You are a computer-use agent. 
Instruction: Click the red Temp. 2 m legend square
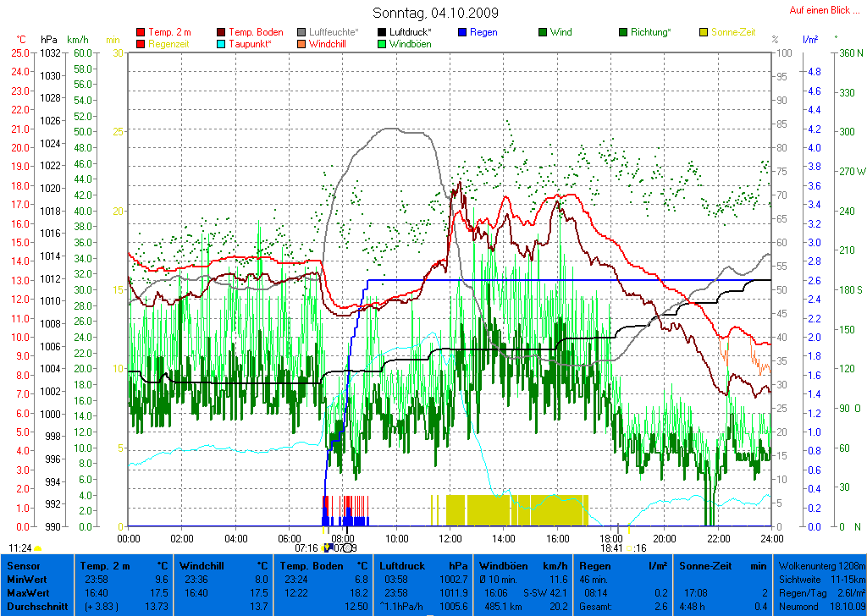tap(141, 32)
